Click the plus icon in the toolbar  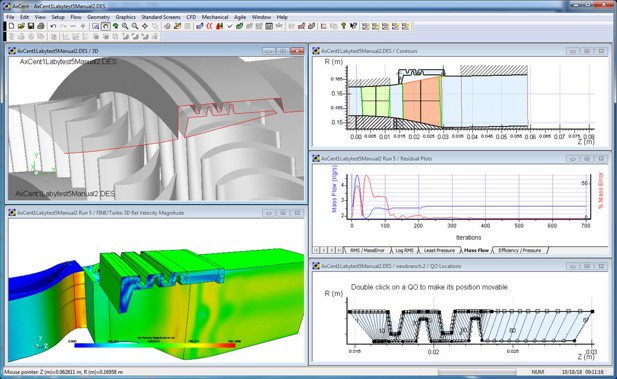click(83, 26)
